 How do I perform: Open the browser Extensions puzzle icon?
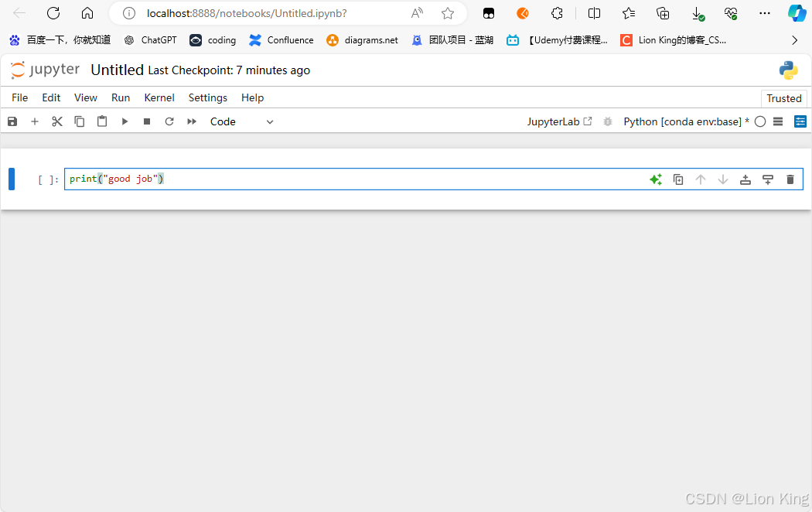[557, 13]
